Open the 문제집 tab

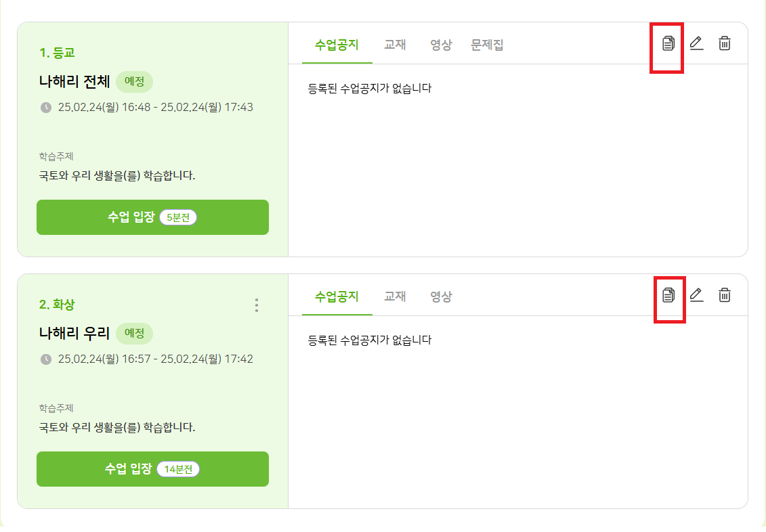point(487,45)
